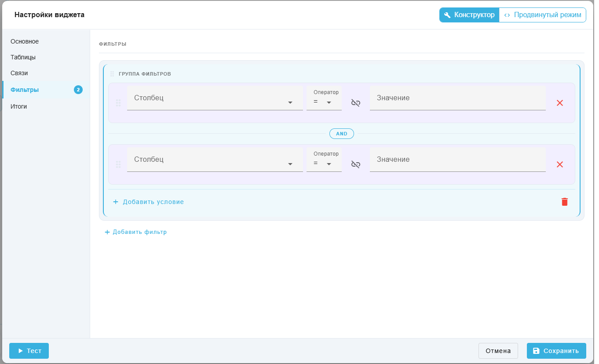Grab the filter group drag handle

[112, 74]
